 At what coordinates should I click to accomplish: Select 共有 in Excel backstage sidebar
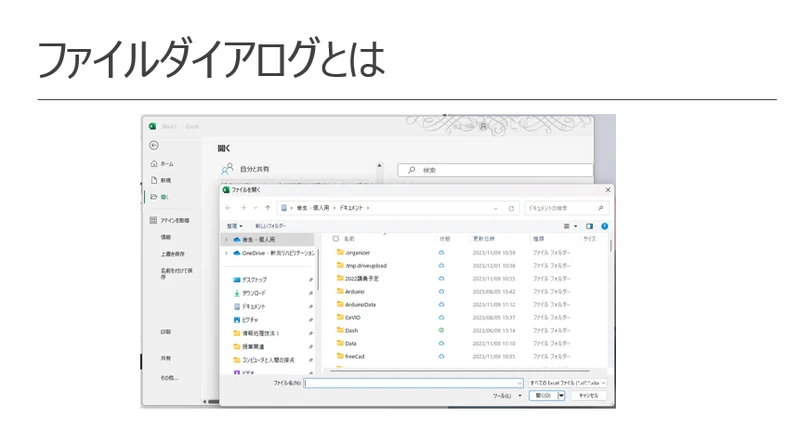coord(166,358)
